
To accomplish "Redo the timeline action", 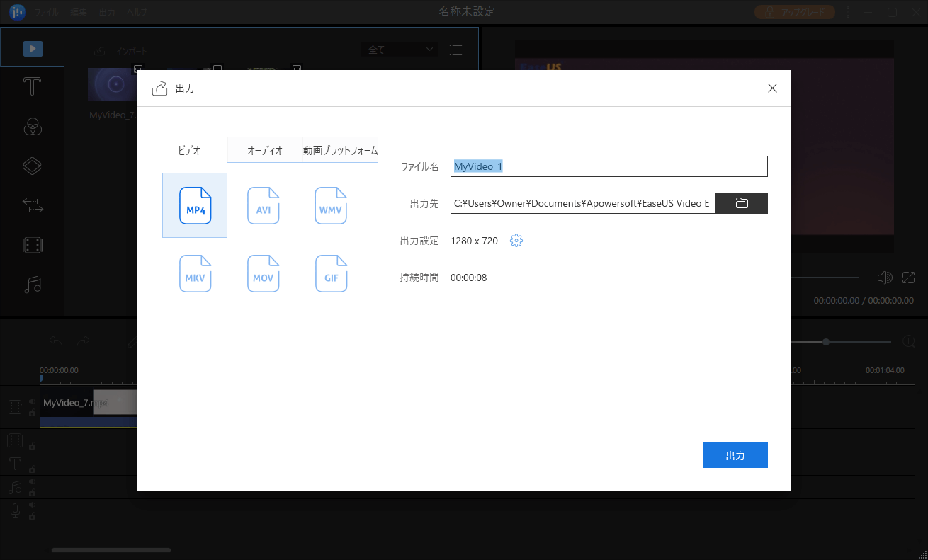I will 83,342.
